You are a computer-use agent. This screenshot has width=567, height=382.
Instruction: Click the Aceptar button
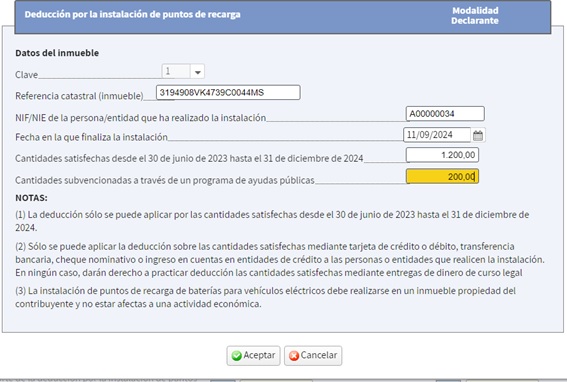point(253,356)
